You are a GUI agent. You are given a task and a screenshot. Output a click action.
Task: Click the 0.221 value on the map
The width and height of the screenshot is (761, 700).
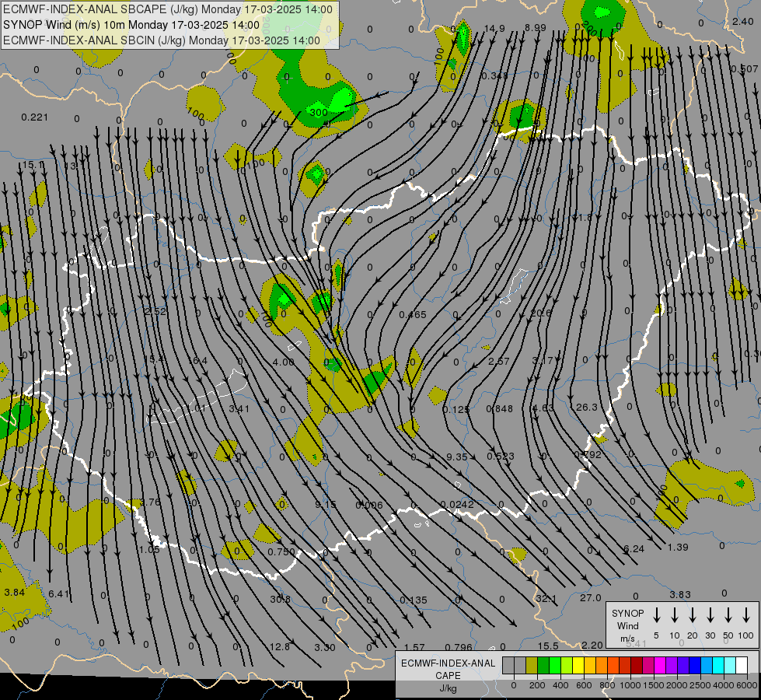[35, 117]
